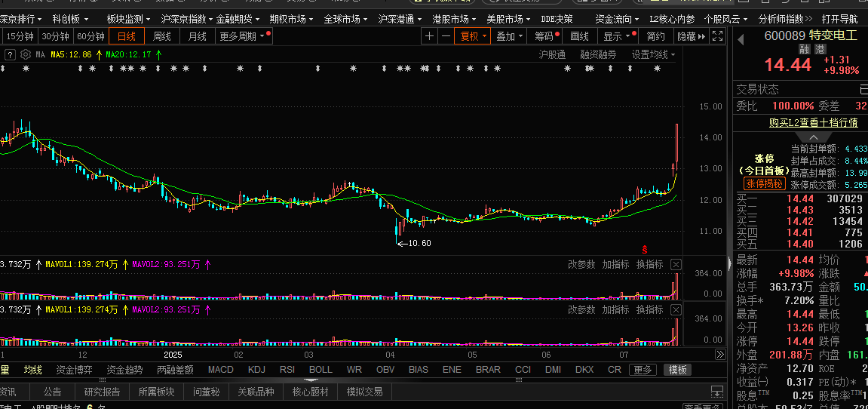Toggle the 沪股通 overlay

click(x=552, y=54)
